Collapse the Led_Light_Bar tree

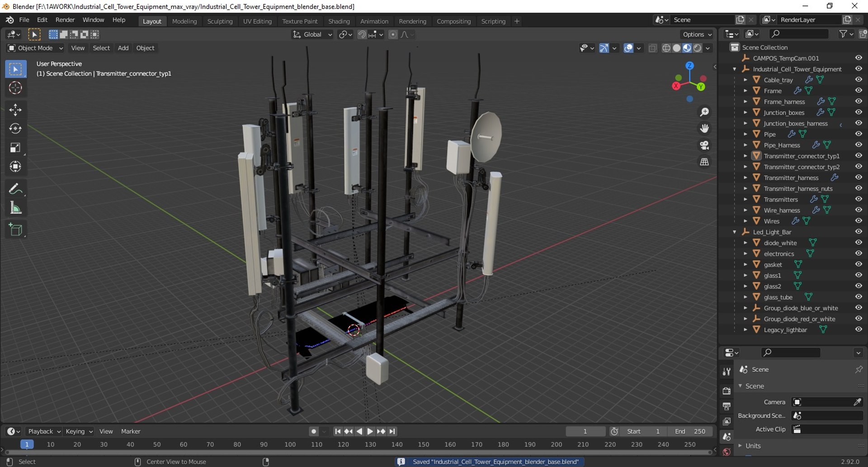[735, 232]
